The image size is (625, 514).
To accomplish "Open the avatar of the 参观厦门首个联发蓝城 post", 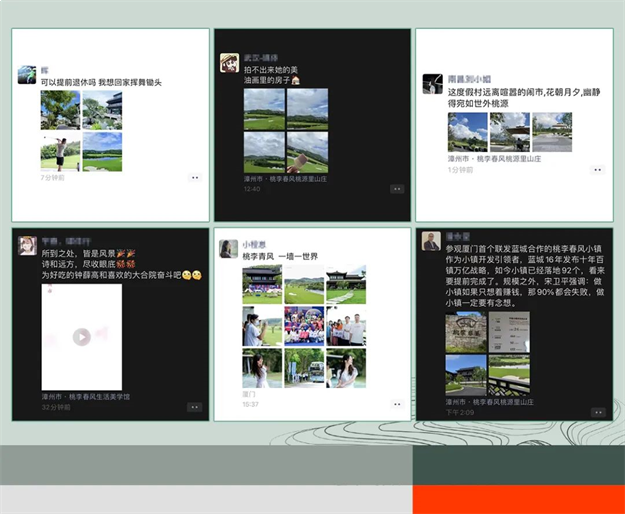I will click(x=431, y=241).
